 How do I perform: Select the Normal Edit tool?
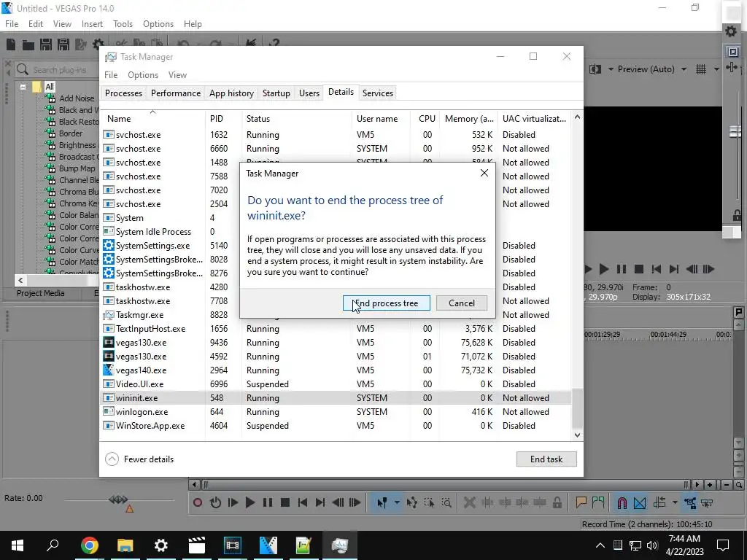[382, 502]
